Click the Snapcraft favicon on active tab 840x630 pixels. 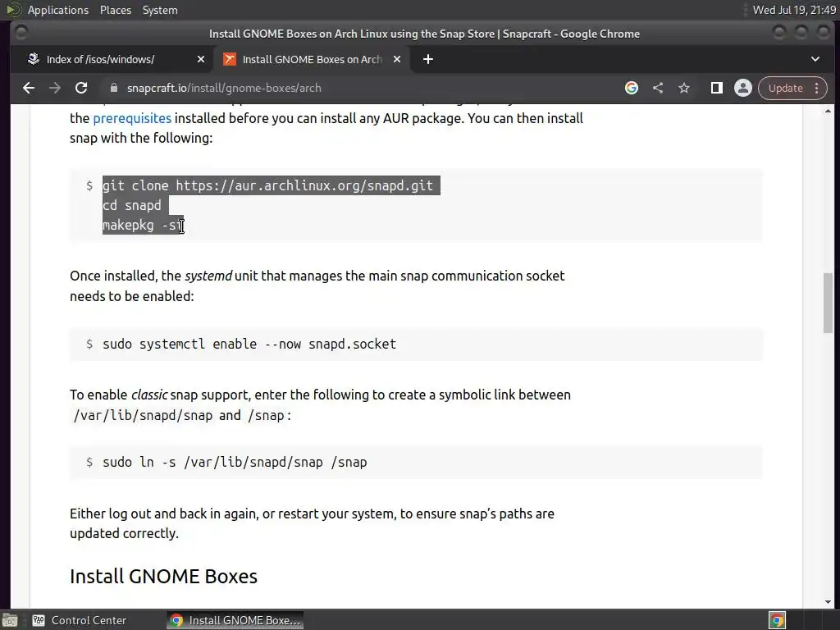(x=230, y=59)
